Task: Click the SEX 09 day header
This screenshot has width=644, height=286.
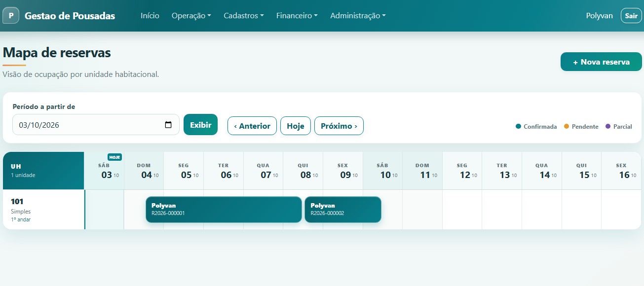Action: coord(343,171)
